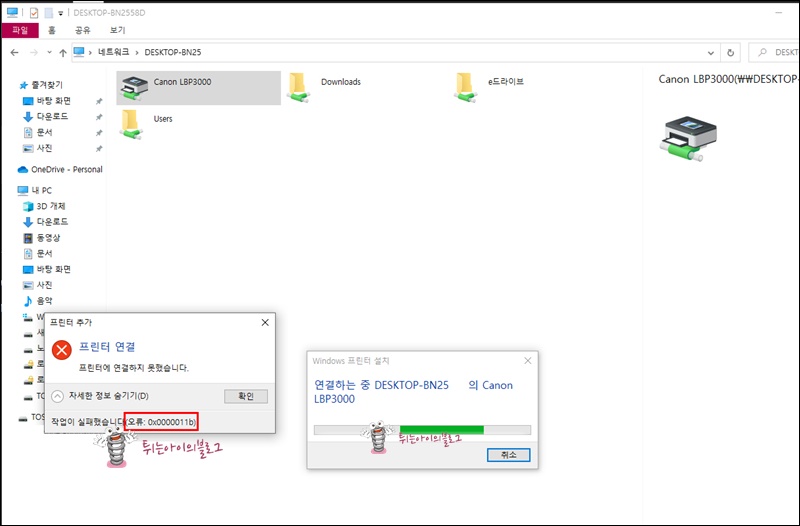Image resolution: width=800 pixels, height=526 pixels.
Task: Open pinned 바탕 화면 under 즐겨찾기
Action: coord(53,101)
